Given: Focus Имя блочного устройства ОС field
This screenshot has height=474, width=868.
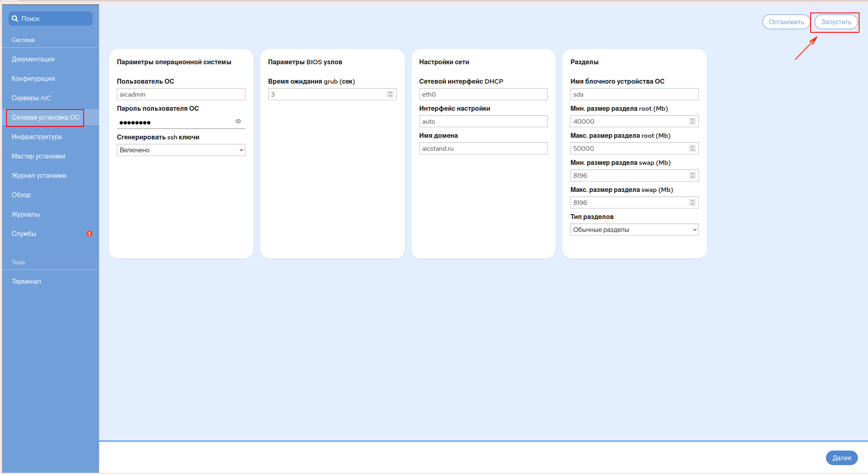Looking at the screenshot, I should (x=635, y=94).
